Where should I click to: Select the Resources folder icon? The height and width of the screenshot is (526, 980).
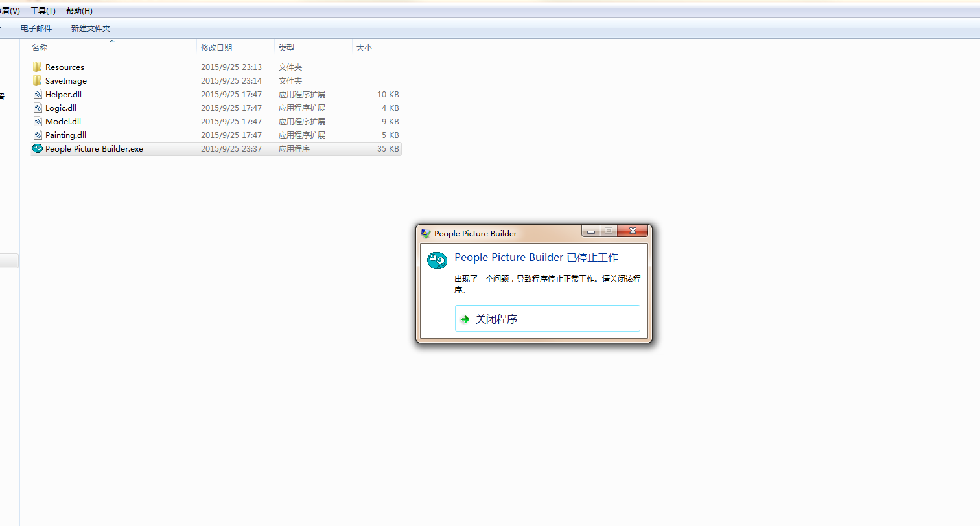(x=37, y=67)
